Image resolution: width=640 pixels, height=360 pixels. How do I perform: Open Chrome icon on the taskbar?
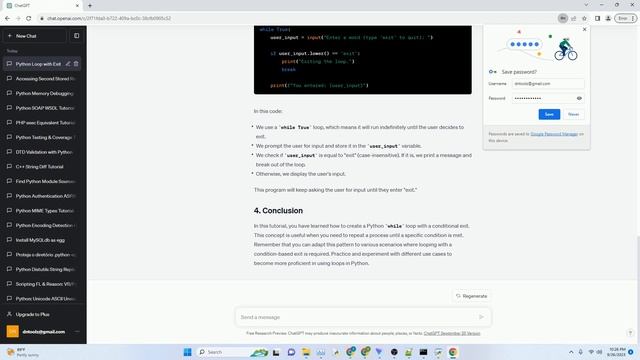pyautogui.click(x=453, y=352)
